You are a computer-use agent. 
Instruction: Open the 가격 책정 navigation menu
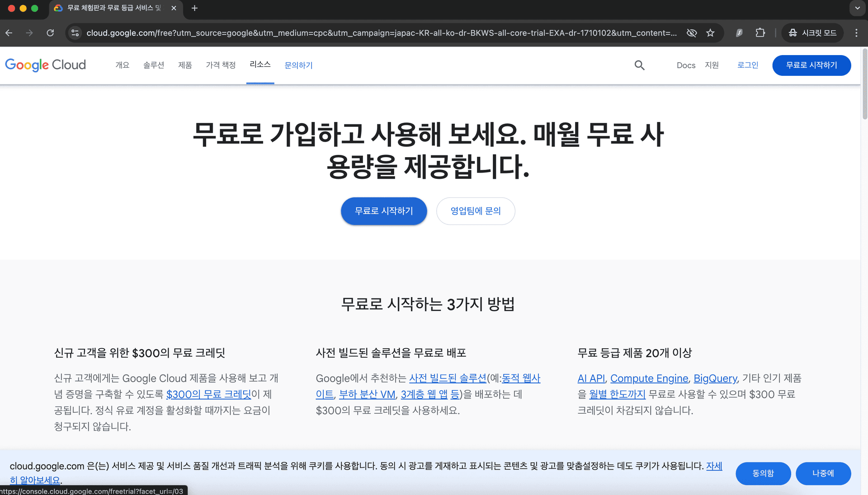click(221, 65)
